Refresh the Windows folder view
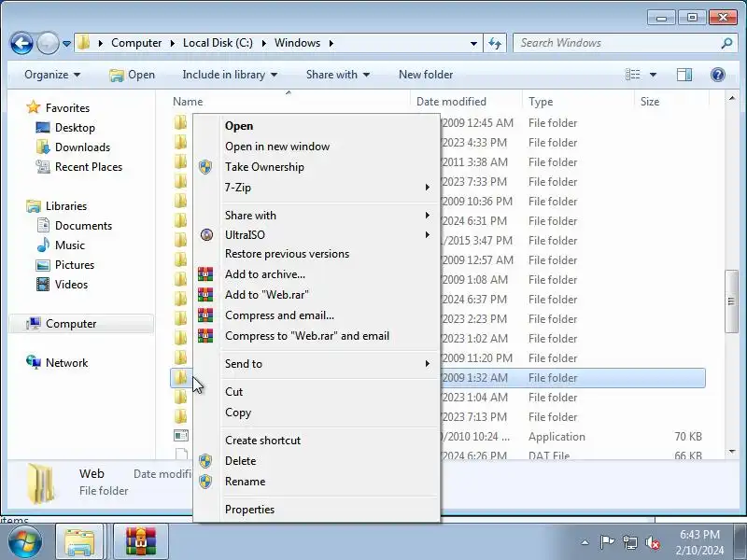This screenshot has height=560, width=747. coord(495,43)
